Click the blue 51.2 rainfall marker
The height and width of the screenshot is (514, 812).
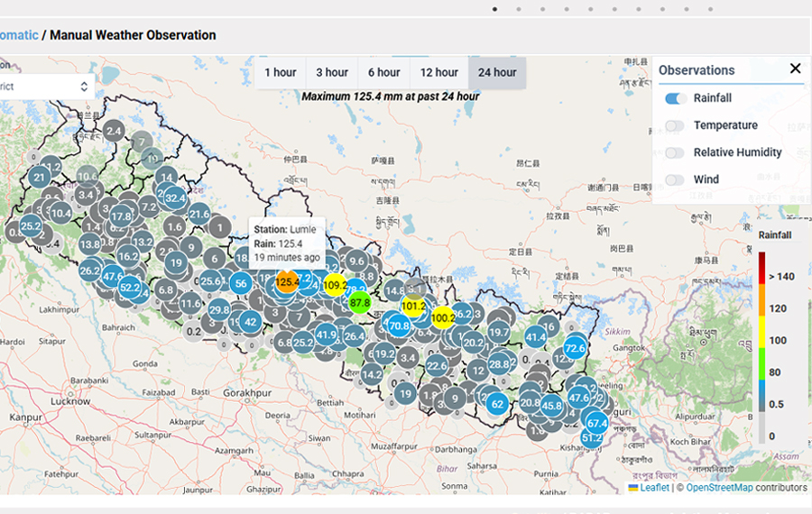(x=592, y=438)
